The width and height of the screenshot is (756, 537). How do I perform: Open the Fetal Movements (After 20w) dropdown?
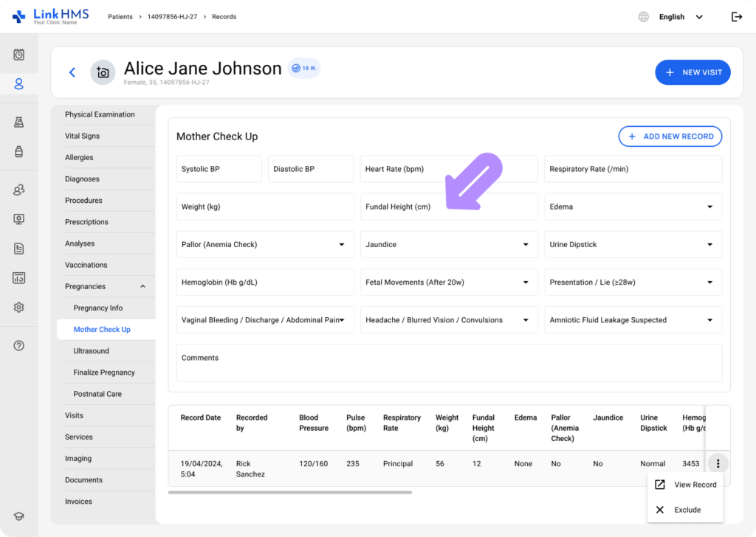coord(449,283)
